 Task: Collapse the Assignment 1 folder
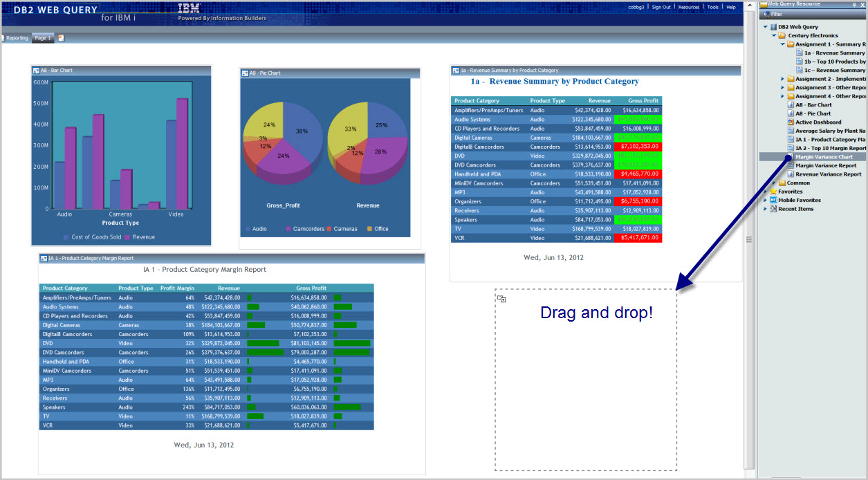(x=782, y=44)
